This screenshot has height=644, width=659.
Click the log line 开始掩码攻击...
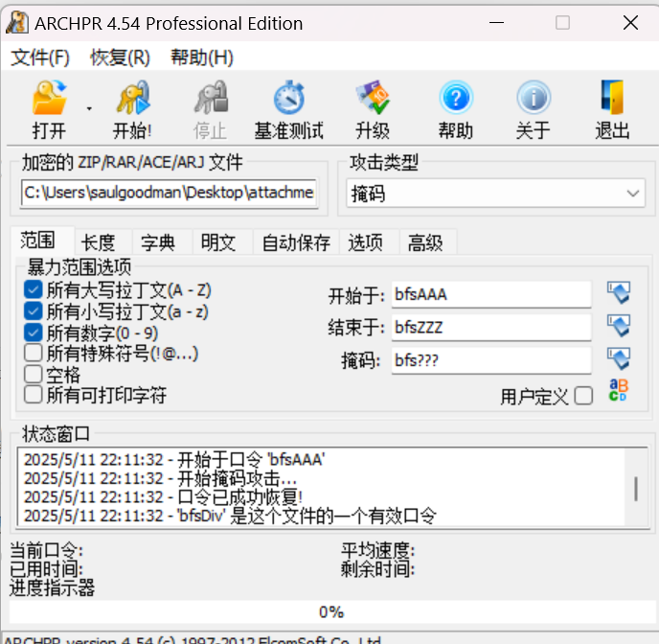point(160,479)
